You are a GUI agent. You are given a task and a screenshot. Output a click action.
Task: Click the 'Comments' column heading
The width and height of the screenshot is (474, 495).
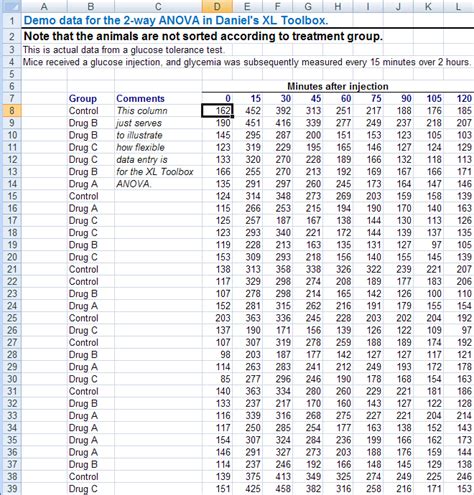pos(140,99)
